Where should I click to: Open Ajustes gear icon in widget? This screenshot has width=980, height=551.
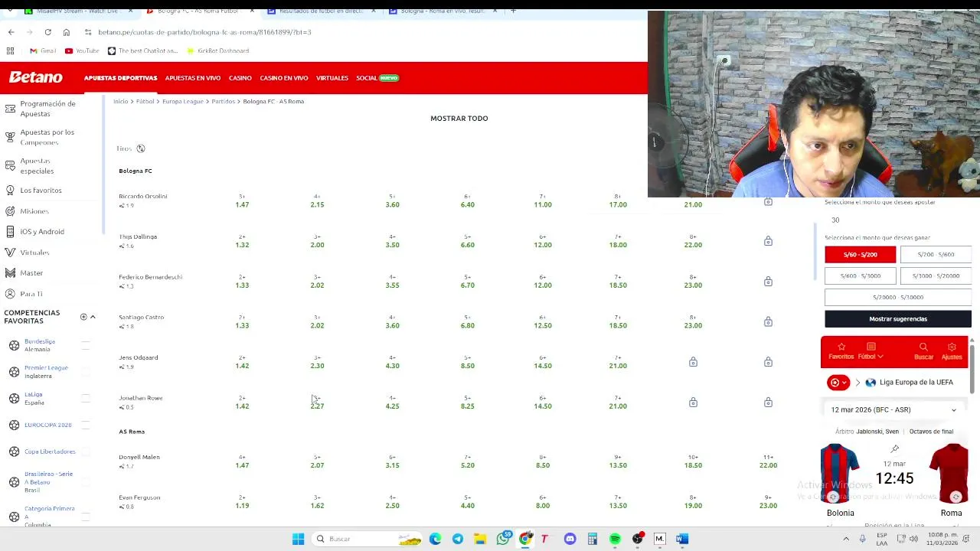click(952, 347)
